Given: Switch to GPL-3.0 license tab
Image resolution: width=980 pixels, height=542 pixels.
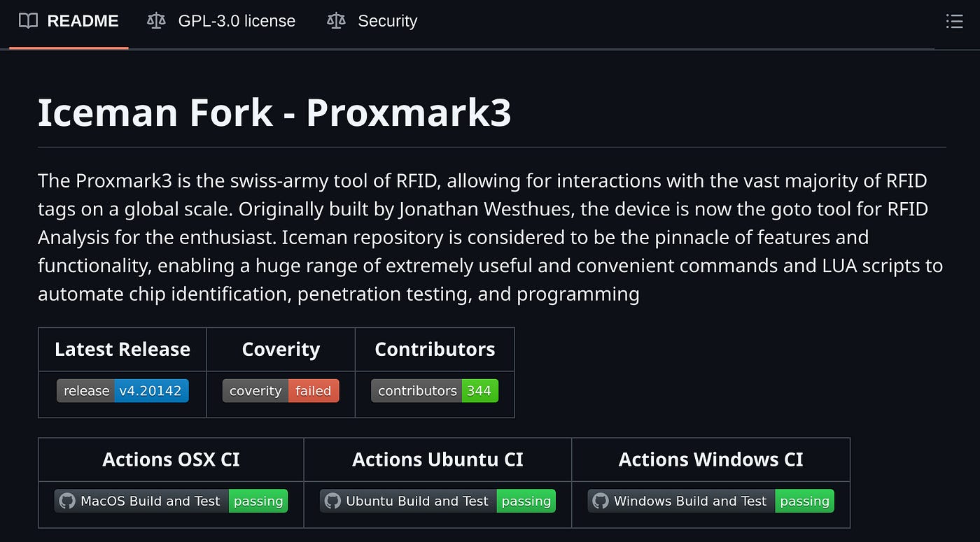Looking at the screenshot, I should pos(221,22).
